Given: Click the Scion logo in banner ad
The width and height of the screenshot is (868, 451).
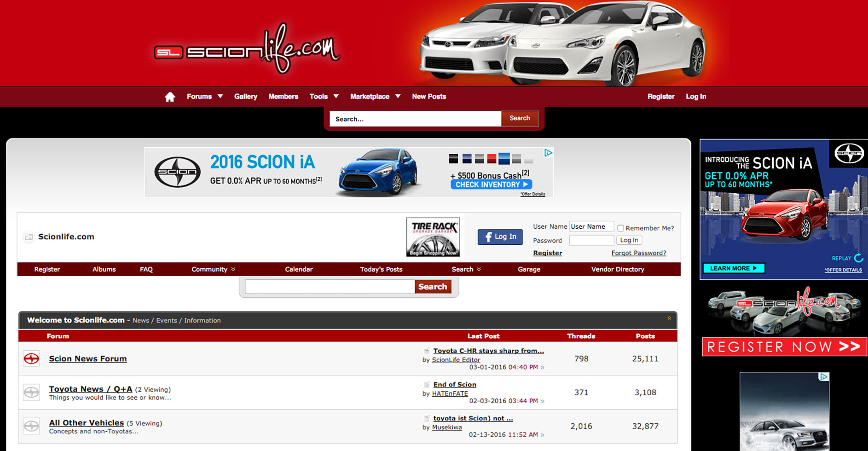Looking at the screenshot, I should 177,172.
